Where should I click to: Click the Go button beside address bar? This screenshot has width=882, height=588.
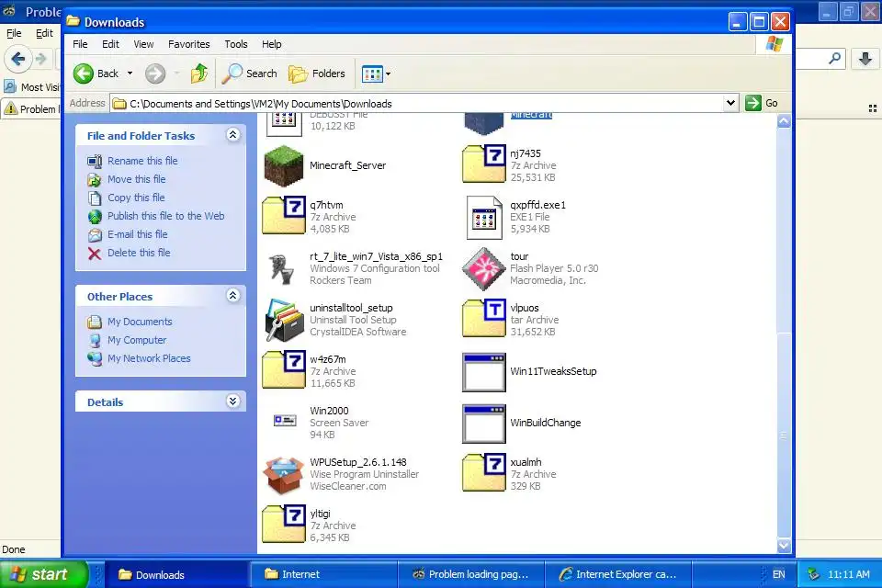762,103
